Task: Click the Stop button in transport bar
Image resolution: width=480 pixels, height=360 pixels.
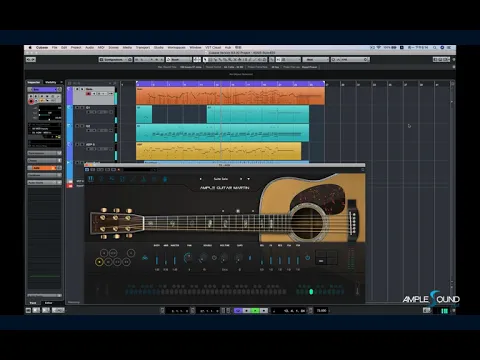Action: (247, 311)
